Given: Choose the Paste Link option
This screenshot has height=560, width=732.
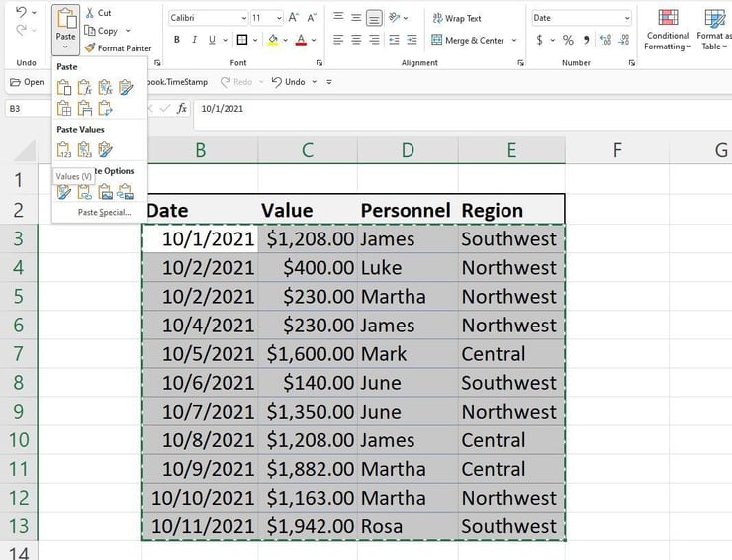Looking at the screenshot, I should click(84, 192).
